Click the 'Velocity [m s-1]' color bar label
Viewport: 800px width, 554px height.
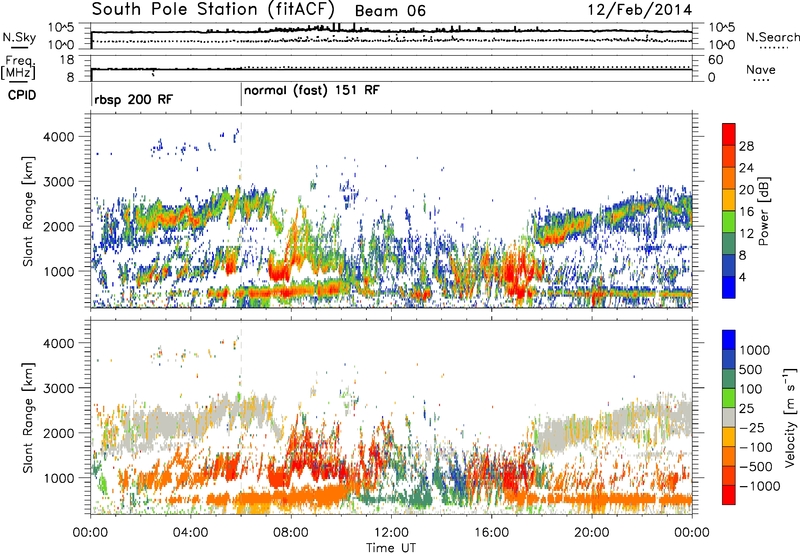(x=790, y=417)
